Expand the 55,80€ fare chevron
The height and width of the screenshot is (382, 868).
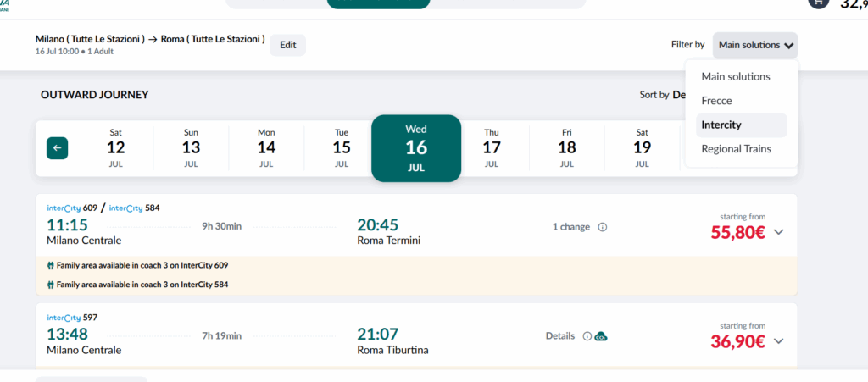pos(778,232)
